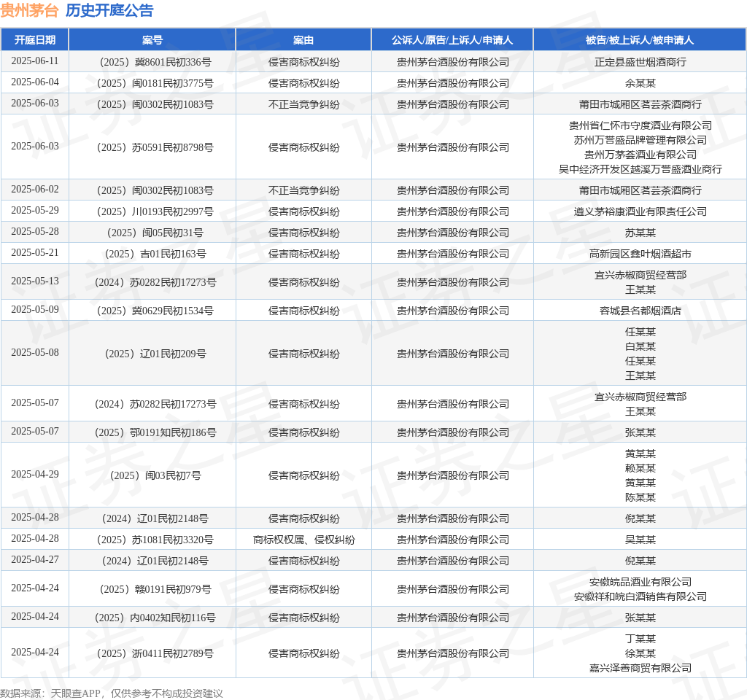Viewport: 747px width, 700px height.
Task: Select the date cell 2025-05-08
Action: [x=35, y=353]
